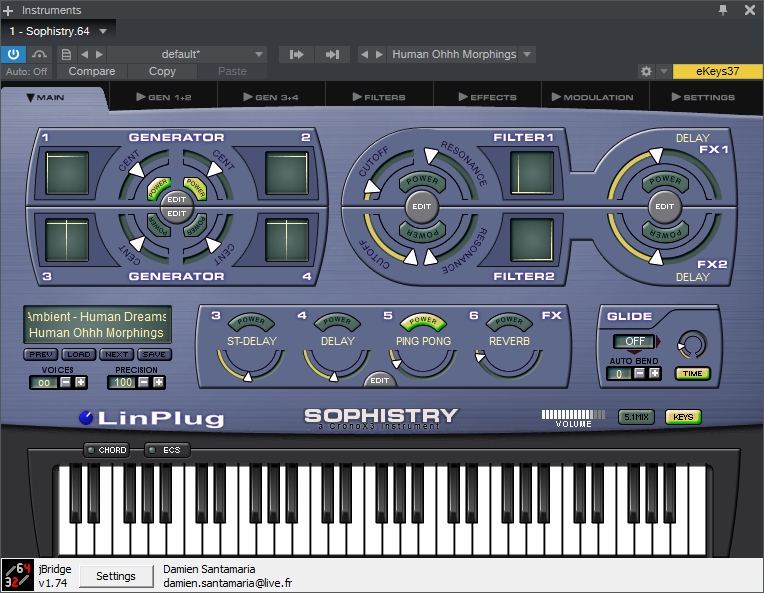Increase PRECISION with plus button

(158, 383)
